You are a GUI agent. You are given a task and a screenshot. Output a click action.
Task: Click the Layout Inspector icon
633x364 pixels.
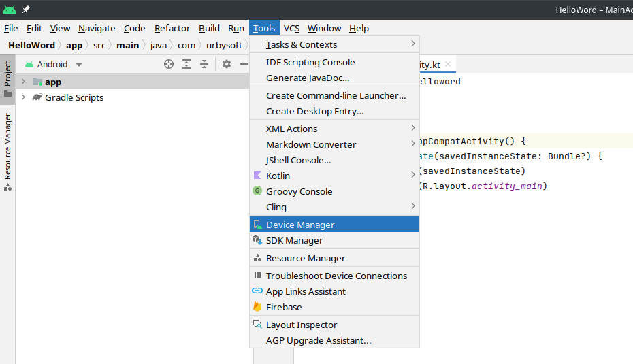257,325
